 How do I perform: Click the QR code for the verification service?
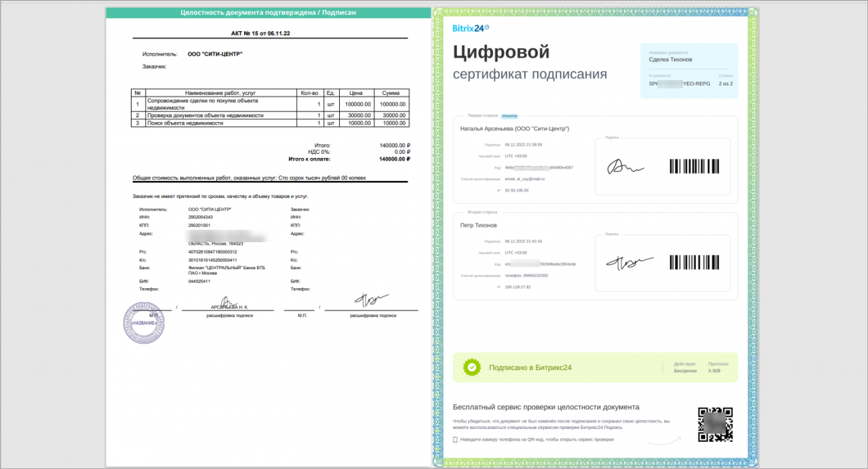click(x=715, y=425)
